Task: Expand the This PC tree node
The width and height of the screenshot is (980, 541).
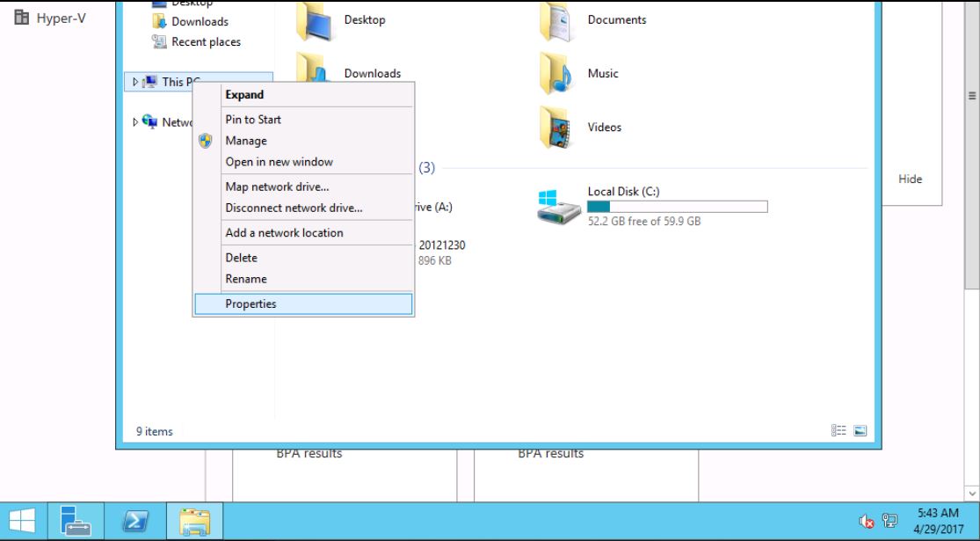Action: (x=135, y=82)
